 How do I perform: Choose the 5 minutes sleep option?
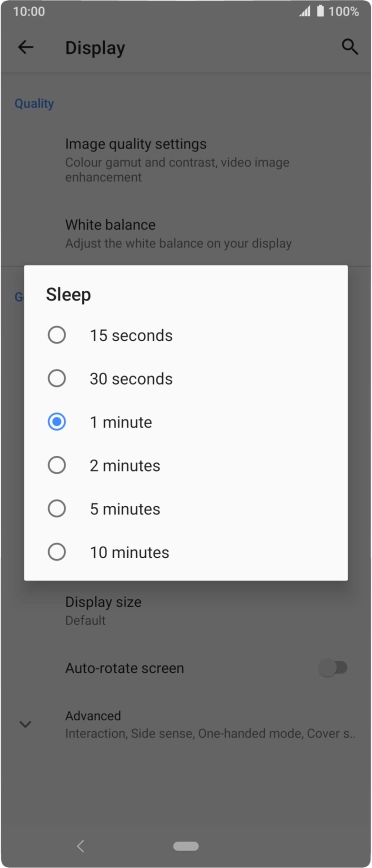(x=186, y=509)
